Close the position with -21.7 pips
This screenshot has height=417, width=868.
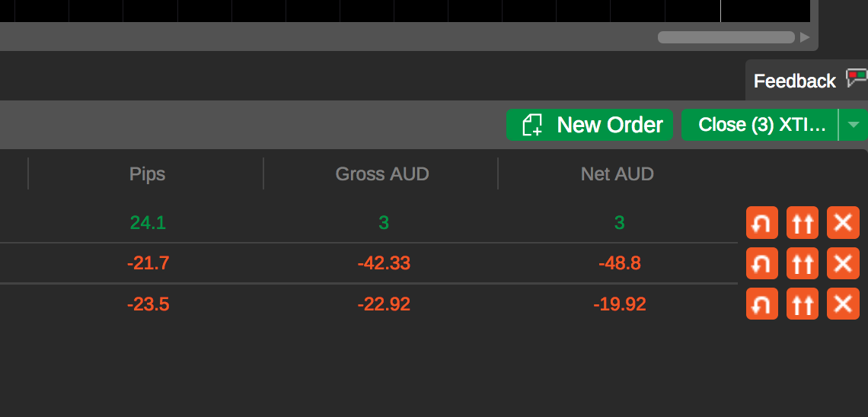843,263
